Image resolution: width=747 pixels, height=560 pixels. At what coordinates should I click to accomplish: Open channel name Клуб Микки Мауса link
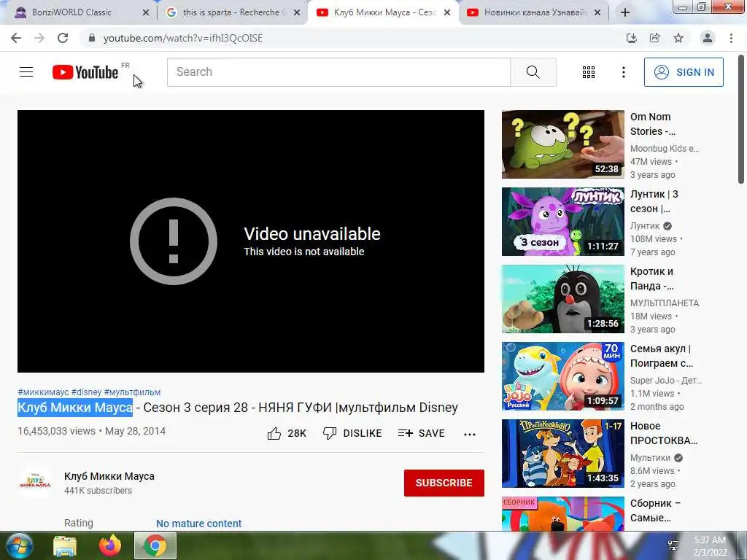109,476
